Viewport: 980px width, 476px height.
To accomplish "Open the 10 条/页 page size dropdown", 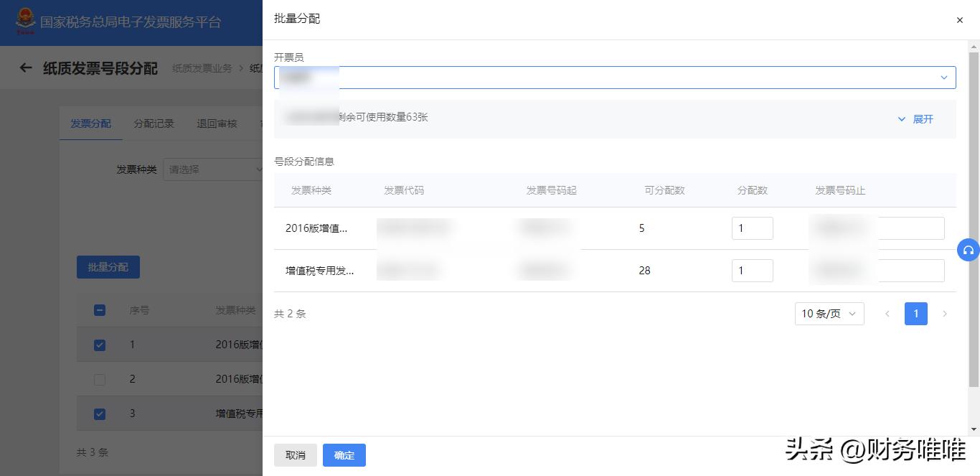I will click(x=829, y=314).
